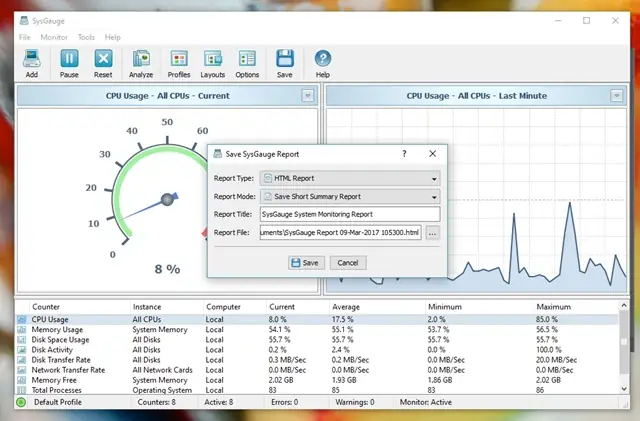Click the Memory Usage row icon
The height and width of the screenshot is (421, 640).
[22, 330]
